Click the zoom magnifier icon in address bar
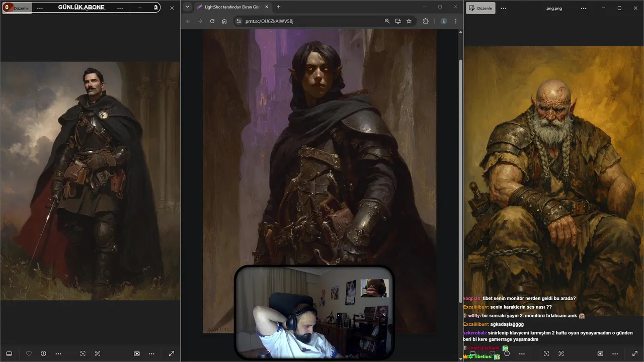The width and height of the screenshot is (644, 362). tap(387, 21)
